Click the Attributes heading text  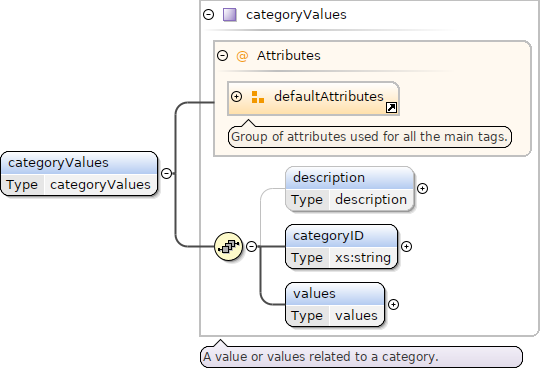pyautogui.click(x=289, y=56)
